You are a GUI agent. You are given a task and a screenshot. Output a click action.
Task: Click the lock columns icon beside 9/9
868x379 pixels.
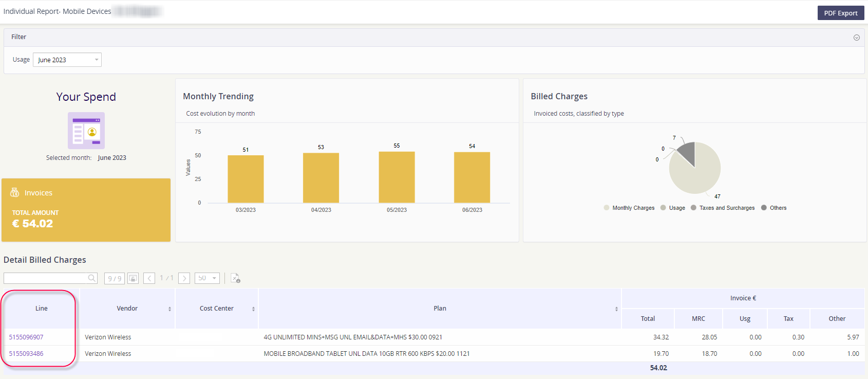(x=133, y=278)
